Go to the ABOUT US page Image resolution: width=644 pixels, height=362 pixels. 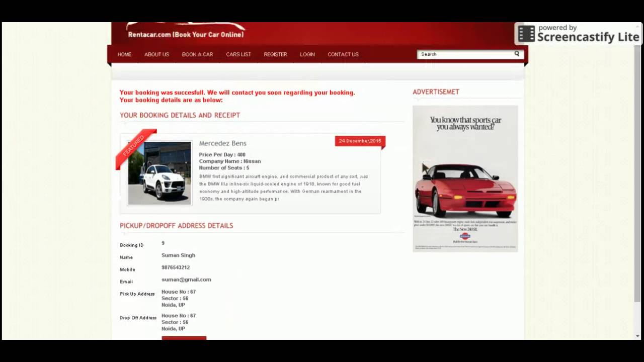(x=156, y=54)
